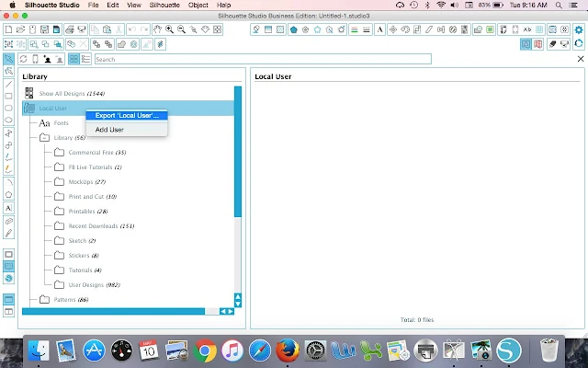Click the Send to Silhouette icon

[82, 29]
